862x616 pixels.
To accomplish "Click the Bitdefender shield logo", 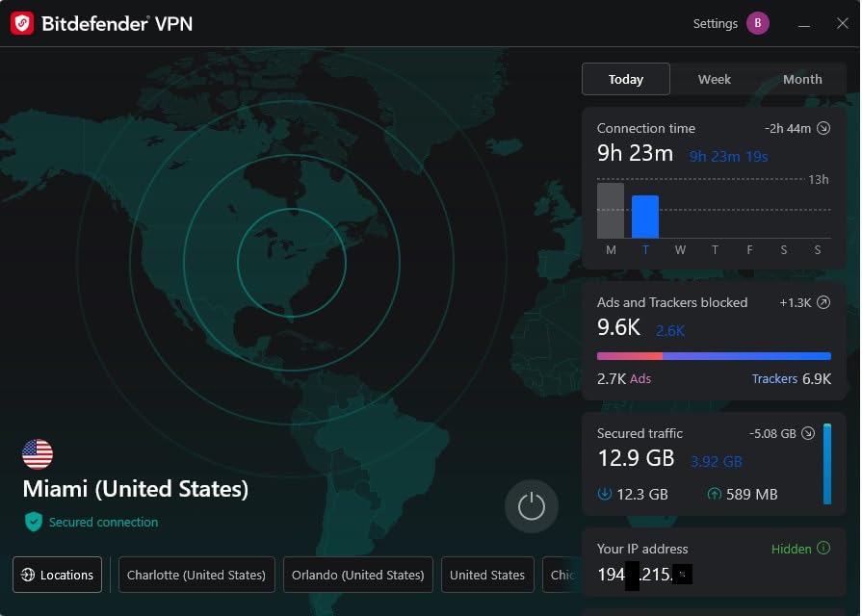I will pos(21,22).
